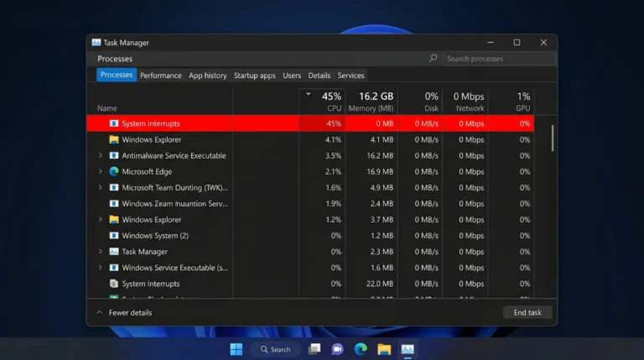This screenshot has height=360, width=644.
Task: Open the Chat app on the taskbar
Action: [x=338, y=349]
